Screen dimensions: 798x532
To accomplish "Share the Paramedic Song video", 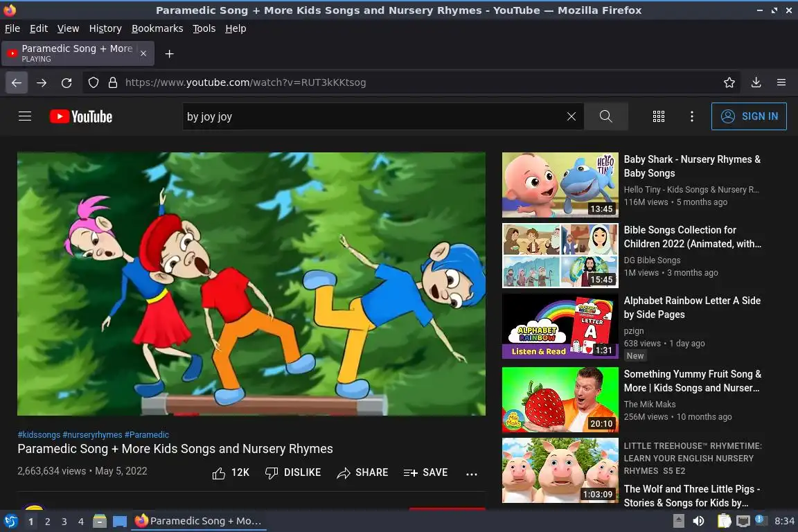I will 362,473.
